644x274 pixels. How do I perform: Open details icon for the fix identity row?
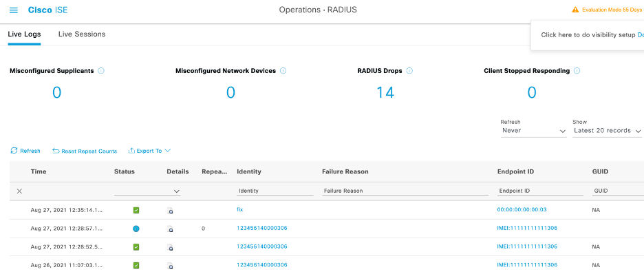170,211
